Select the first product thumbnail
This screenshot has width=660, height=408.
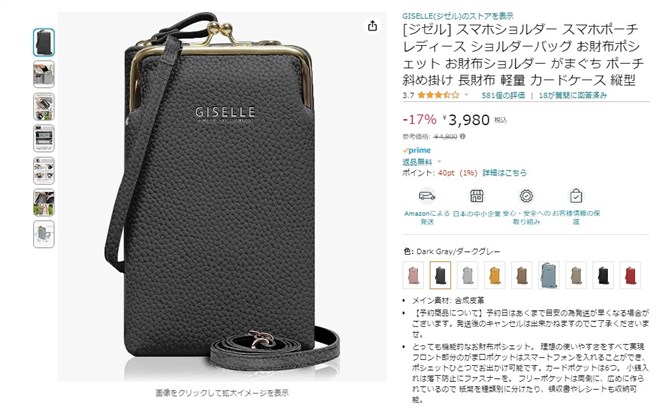point(44,42)
